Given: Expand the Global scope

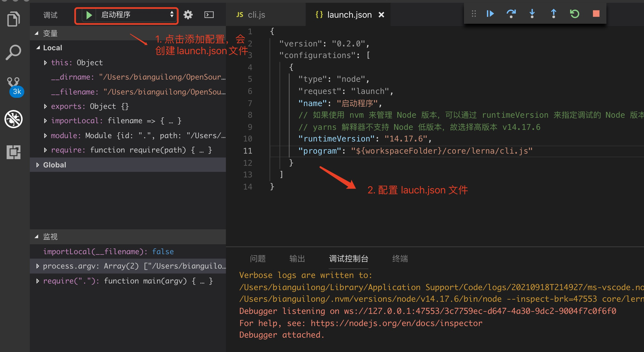Looking at the screenshot, I should click(x=38, y=165).
